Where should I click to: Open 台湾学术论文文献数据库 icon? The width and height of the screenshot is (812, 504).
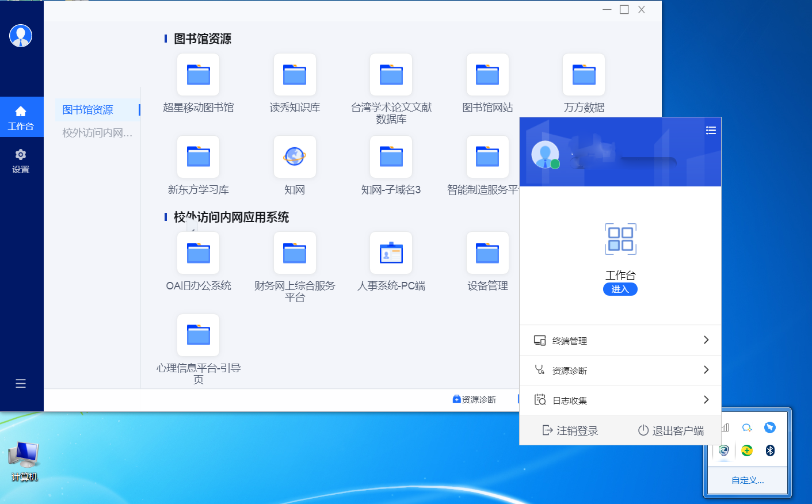(x=391, y=75)
